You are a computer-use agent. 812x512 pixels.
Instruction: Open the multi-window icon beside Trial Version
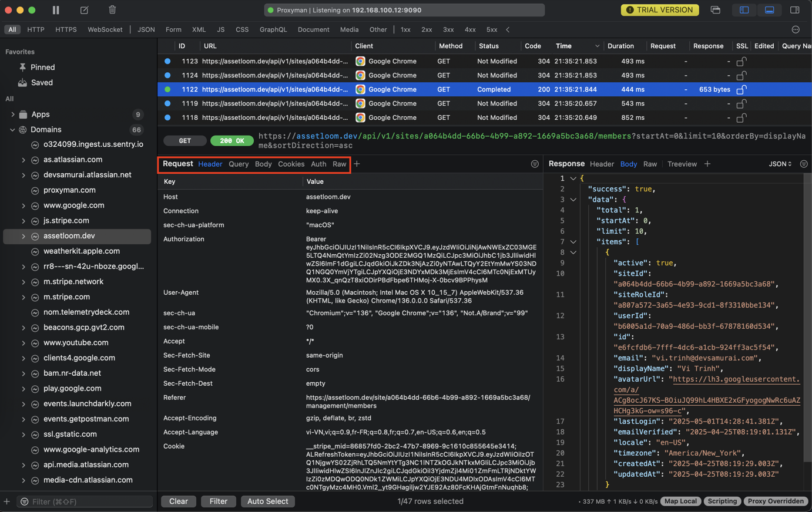pyautogui.click(x=715, y=10)
